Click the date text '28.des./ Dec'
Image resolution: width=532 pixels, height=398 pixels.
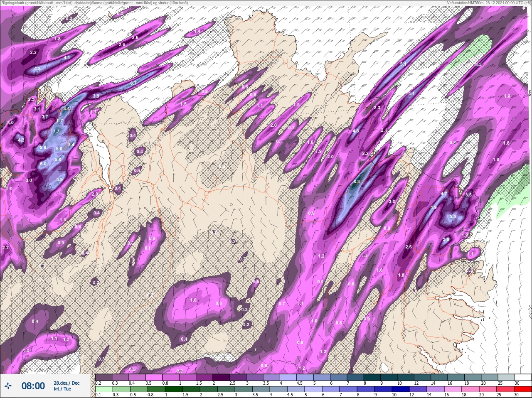[66, 383]
